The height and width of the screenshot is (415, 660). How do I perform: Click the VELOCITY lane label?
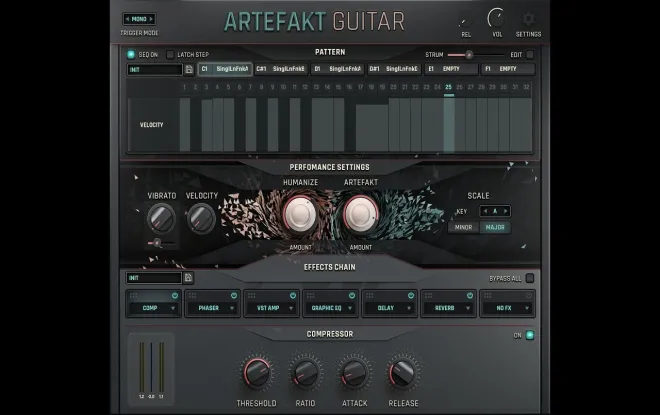152,125
